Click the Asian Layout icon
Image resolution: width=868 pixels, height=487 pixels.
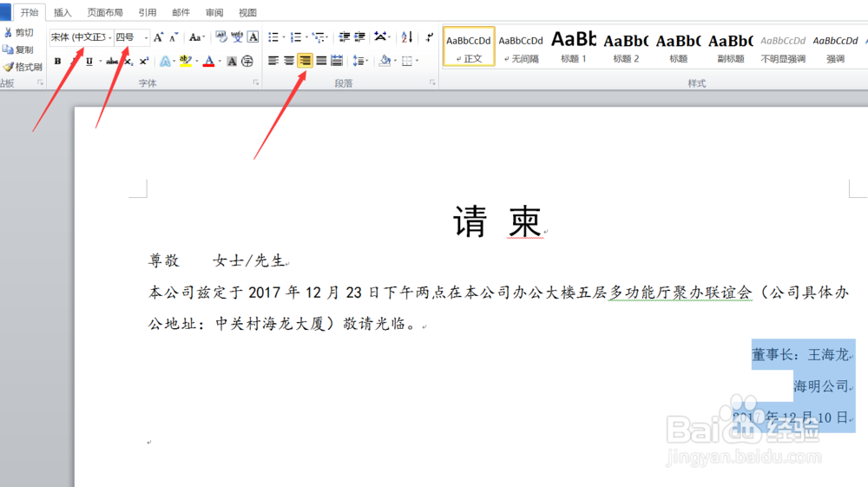point(380,37)
